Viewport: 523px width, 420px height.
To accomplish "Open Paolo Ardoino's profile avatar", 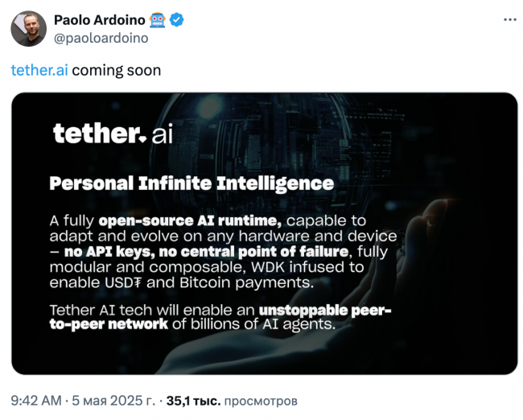I will click(29, 29).
